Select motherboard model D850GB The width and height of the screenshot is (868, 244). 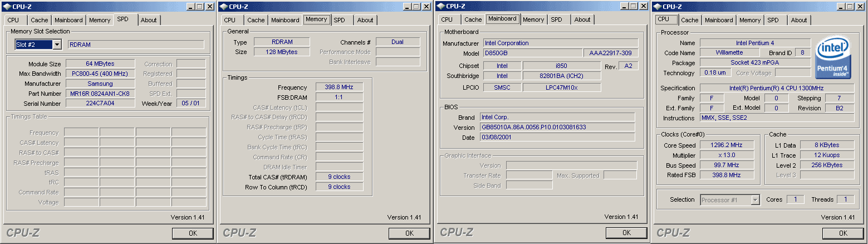click(534, 53)
